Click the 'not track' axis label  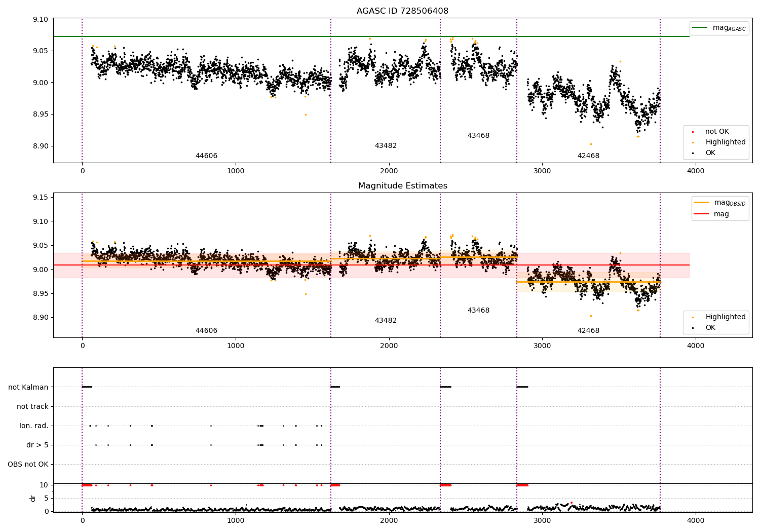tap(32, 406)
